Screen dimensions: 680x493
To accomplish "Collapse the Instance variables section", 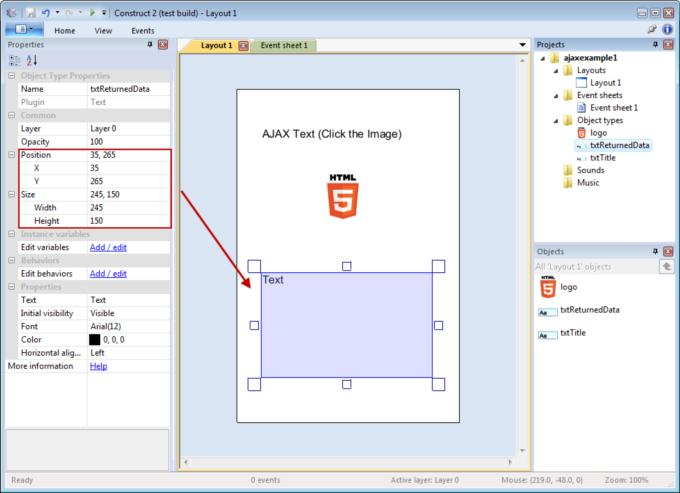I will [12, 234].
